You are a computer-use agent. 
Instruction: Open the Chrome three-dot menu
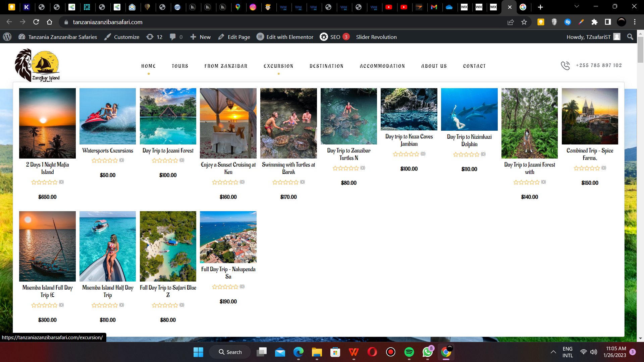(x=635, y=22)
